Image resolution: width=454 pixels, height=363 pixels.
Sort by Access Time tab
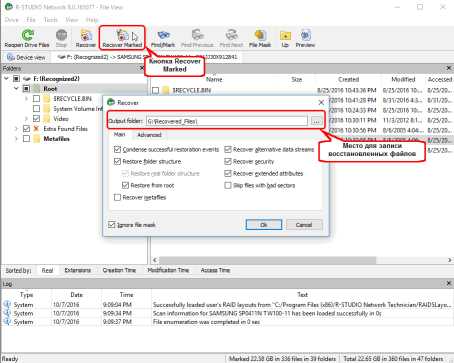(x=215, y=270)
